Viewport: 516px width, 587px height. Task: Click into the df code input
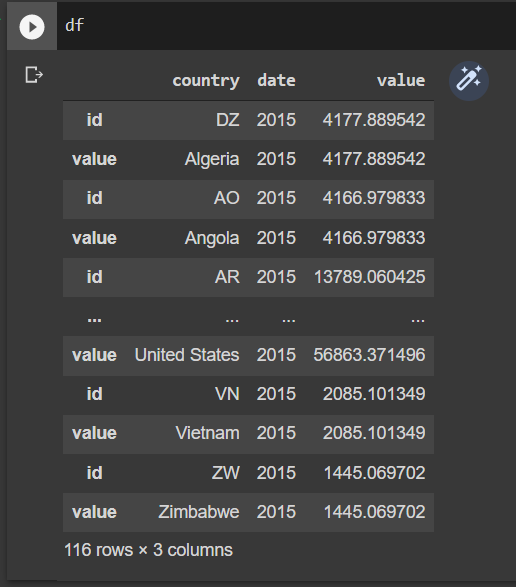coord(285,26)
